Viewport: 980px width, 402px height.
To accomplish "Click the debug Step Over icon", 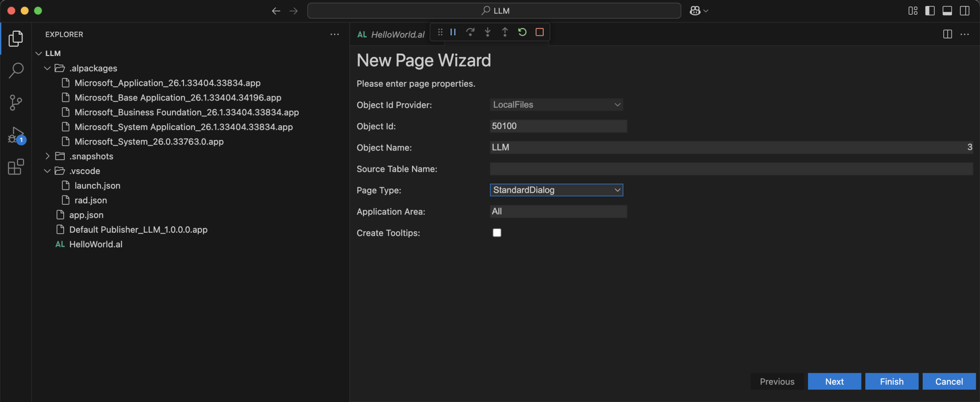I will click(x=470, y=32).
